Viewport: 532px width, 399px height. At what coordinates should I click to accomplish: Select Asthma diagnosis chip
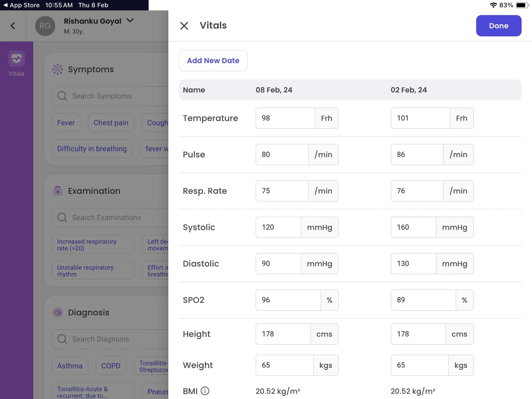[x=70, y=366]
